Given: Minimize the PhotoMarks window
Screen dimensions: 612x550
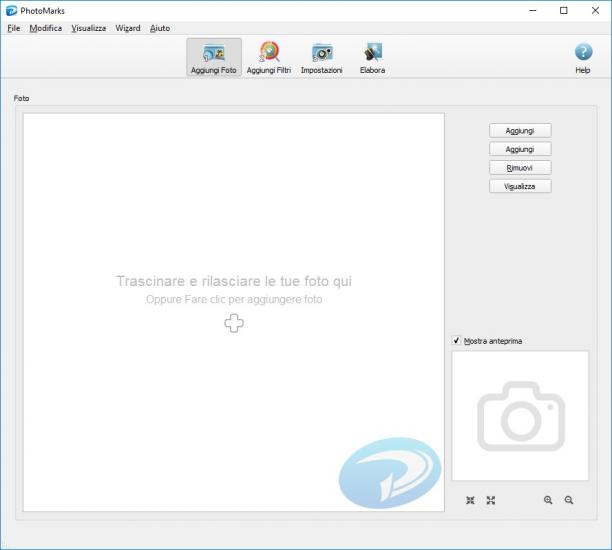Looking at the screenshot, I should click(533, 11).
